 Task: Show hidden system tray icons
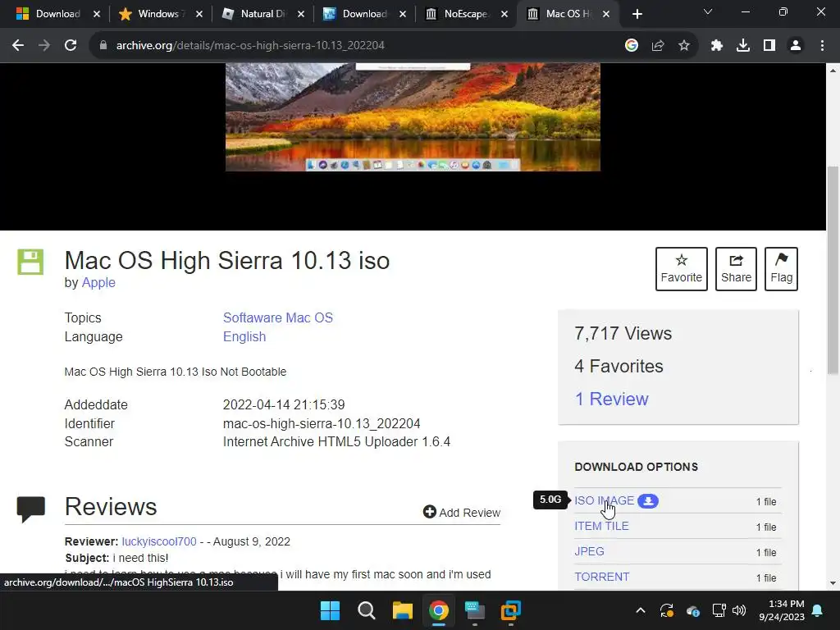tap(640, 610)
